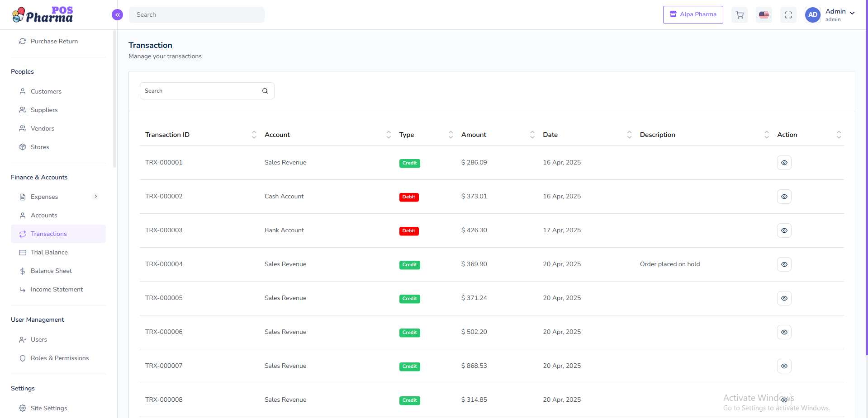868x418 pixels.
Task: Open Roles & Permissions link
Action: [60, 358]
